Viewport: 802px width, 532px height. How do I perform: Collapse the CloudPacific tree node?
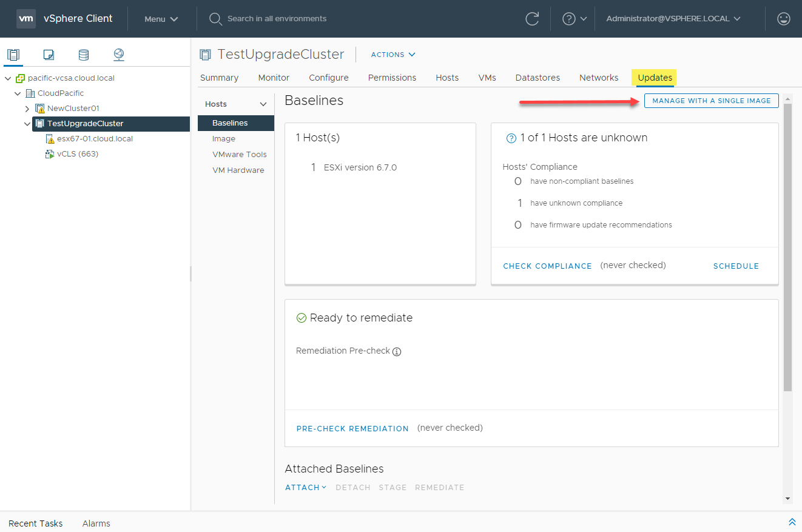point(18,93)
